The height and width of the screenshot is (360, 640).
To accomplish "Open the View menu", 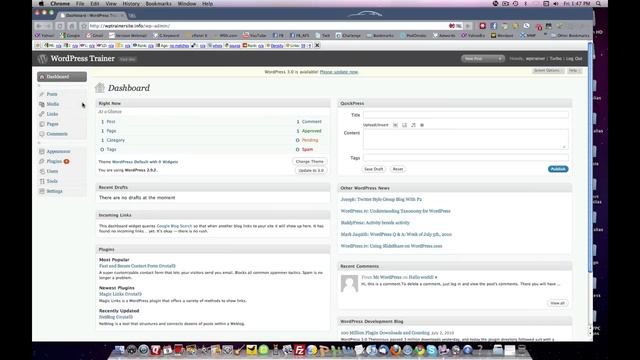I will [111, 4].
